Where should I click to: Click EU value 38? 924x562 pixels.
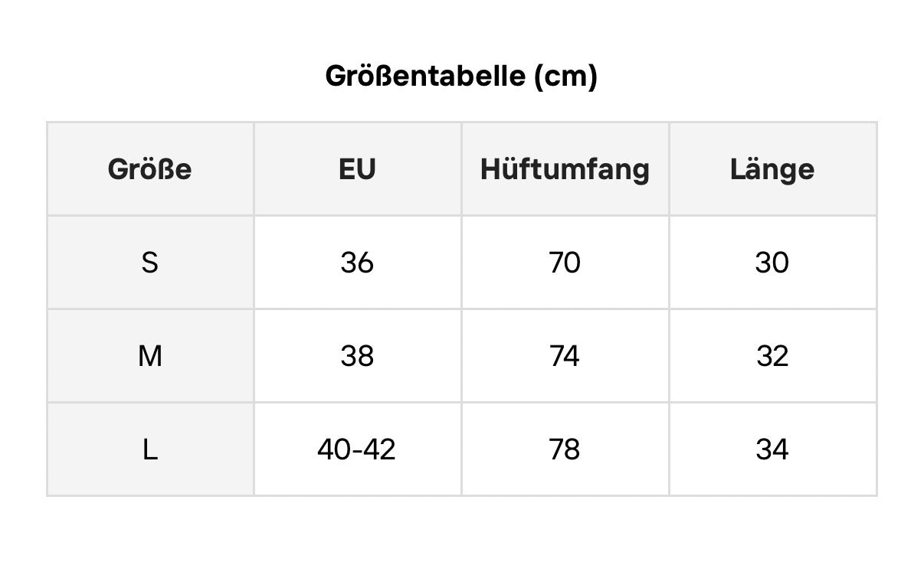358,356
